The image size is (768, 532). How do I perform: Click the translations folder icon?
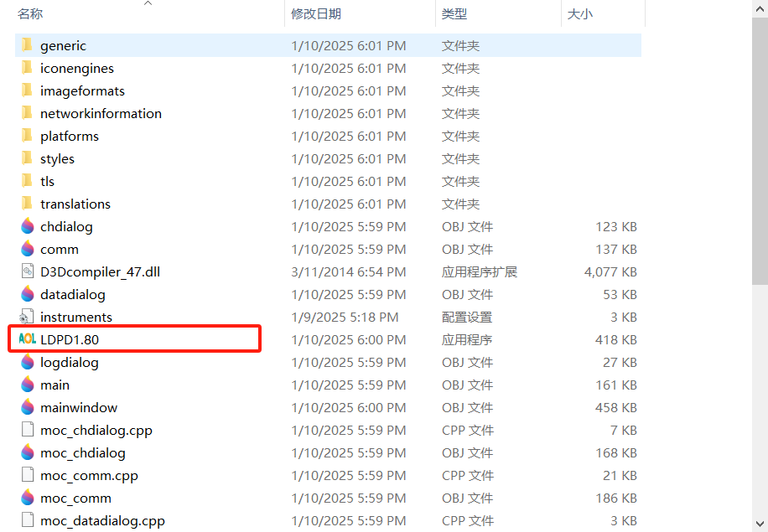[x=27, y=204]
